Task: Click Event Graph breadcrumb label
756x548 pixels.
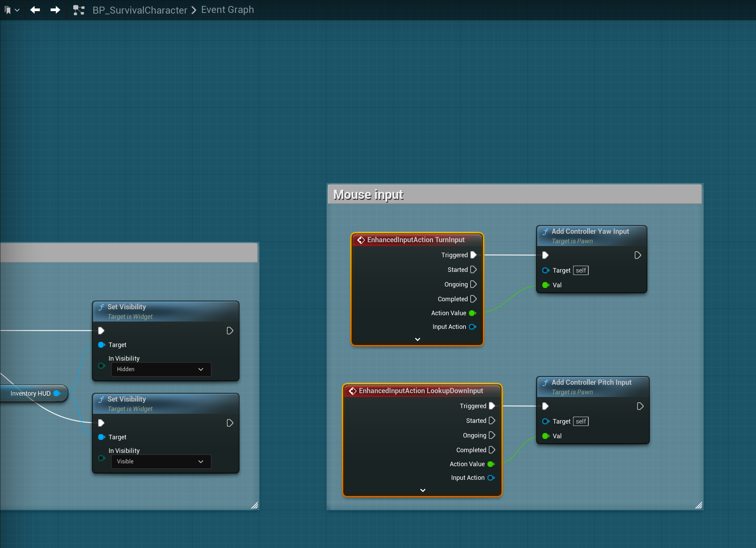Action: (x=227, y=10)
